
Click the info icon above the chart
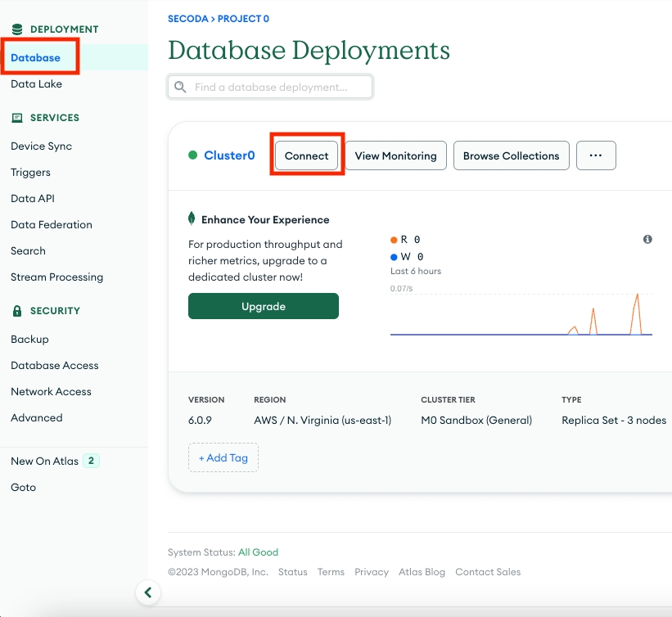(647, 240)
